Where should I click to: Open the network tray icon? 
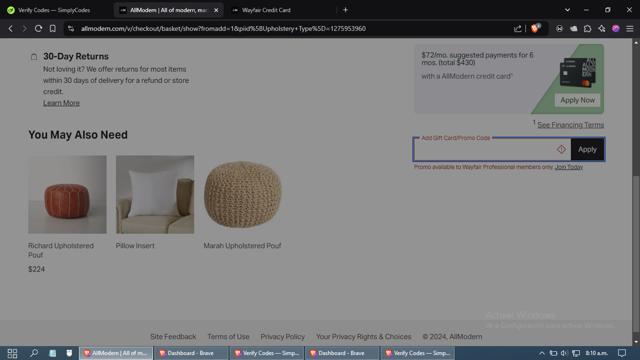tap(576, 353)
